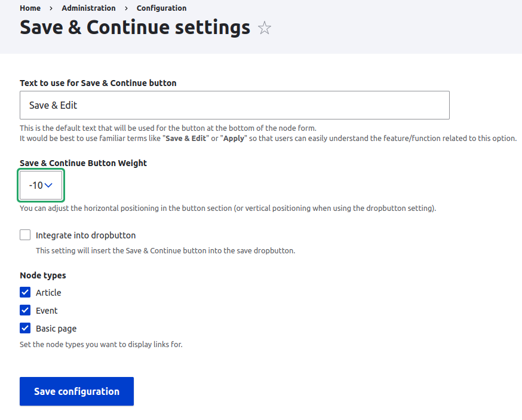Screen dimensions: 522x420
Task: Click the "Node types" group heading
Action: (x=43, y=275)
